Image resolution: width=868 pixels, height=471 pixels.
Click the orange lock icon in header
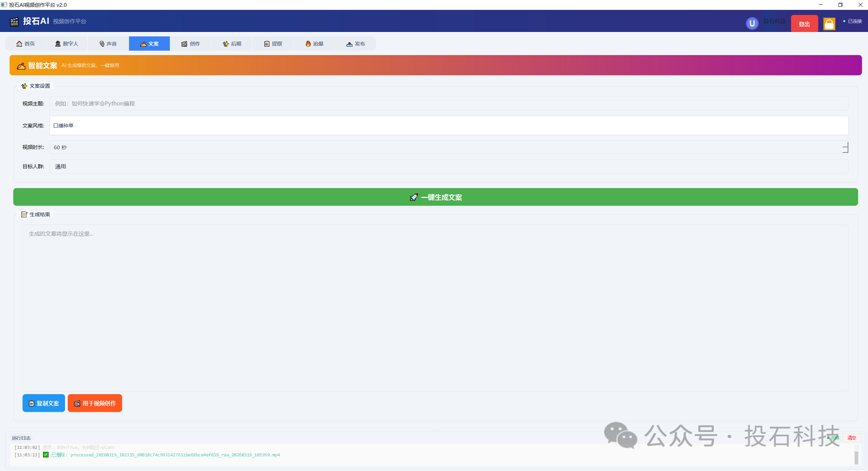(829, 24)
